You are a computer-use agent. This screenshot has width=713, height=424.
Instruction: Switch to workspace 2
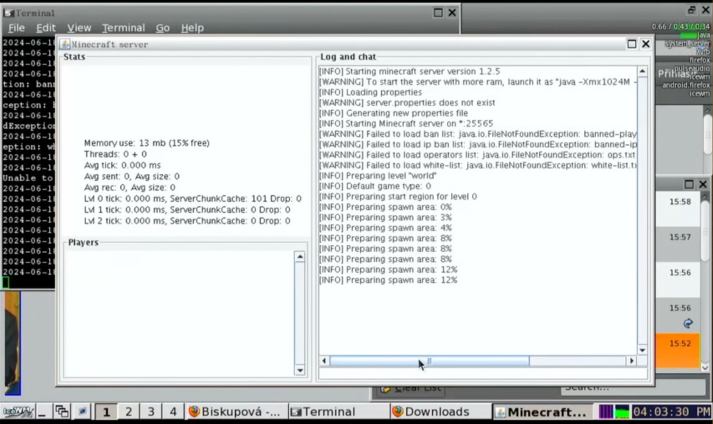pyautogui.click(x=129, y=412)
